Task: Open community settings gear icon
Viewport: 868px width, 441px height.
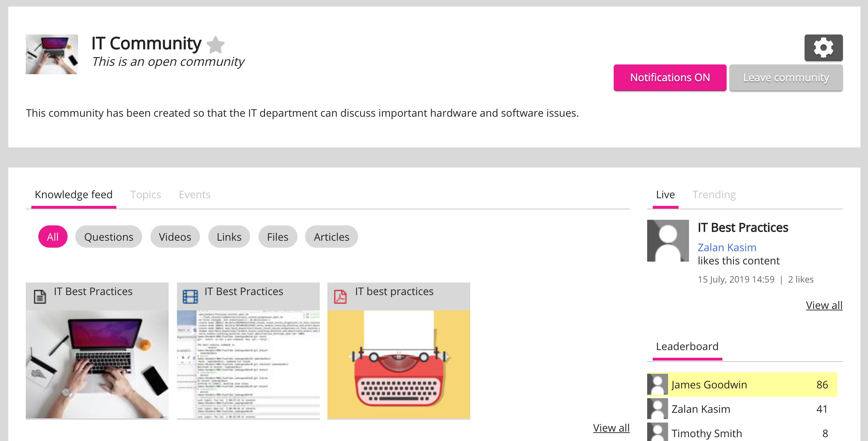Action: click(823, 47)
